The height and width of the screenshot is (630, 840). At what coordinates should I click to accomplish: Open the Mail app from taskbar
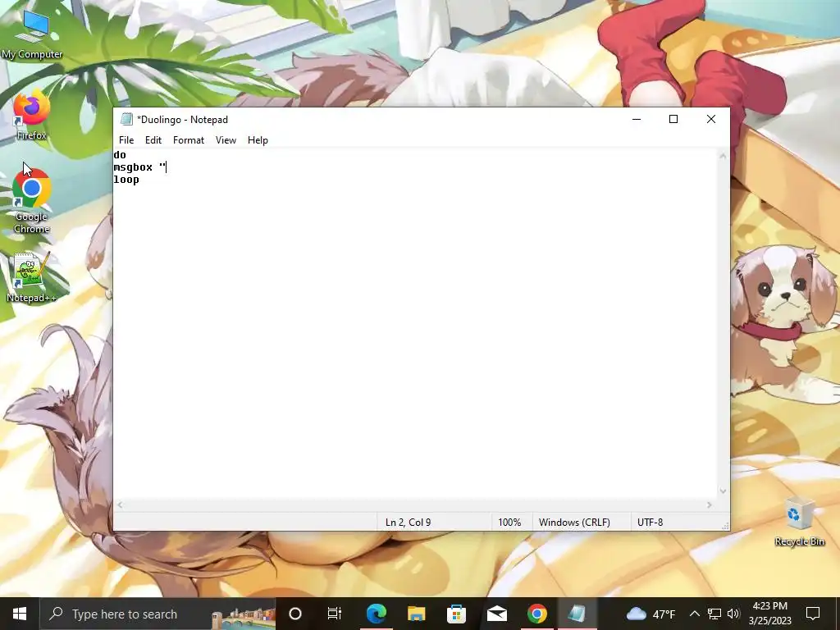tap(496, 614)
